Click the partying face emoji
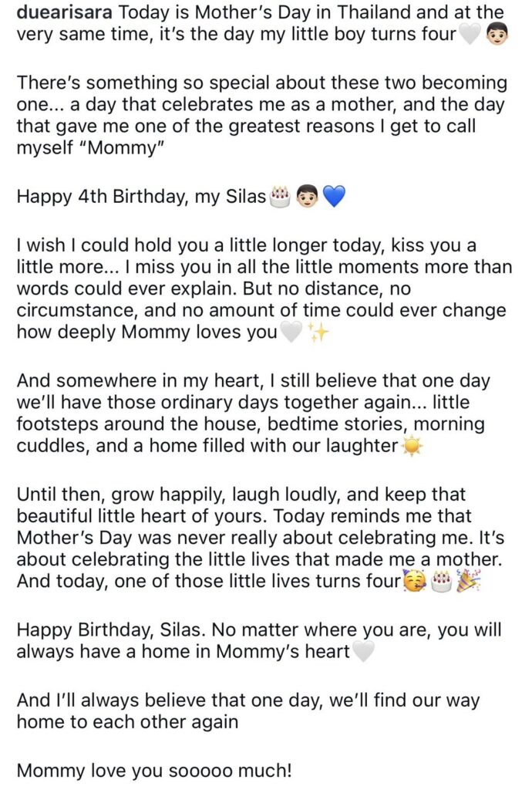This screenshot has height=790, width=532. (415, 582)
